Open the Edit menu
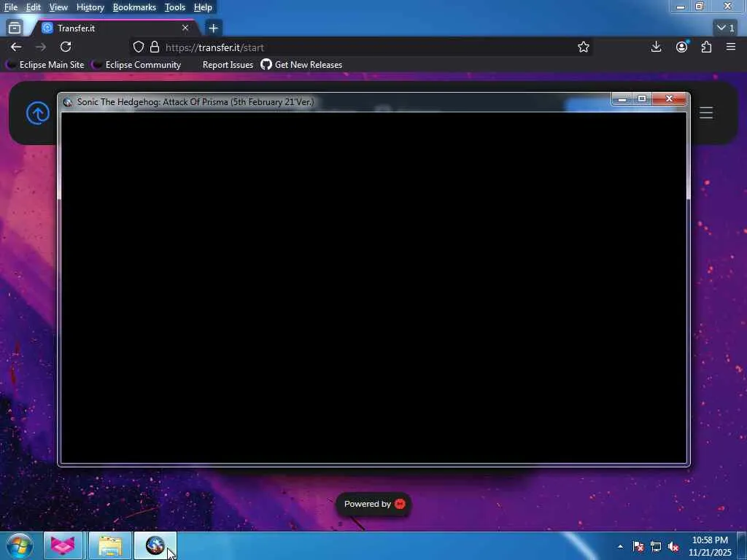 [33, 7]
